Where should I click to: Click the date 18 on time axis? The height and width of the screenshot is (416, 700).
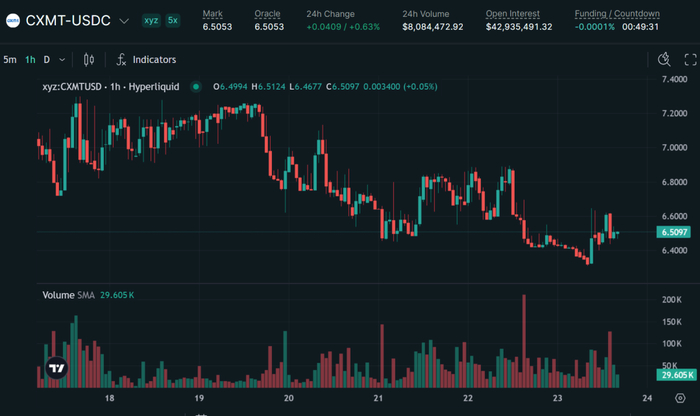pos(109,398)
